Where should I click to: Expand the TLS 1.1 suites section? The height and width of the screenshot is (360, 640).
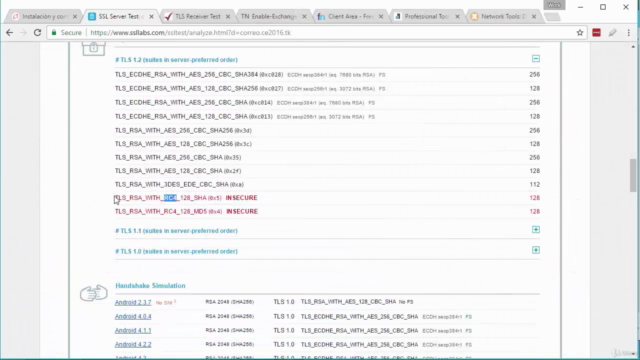tap(536, 230)
